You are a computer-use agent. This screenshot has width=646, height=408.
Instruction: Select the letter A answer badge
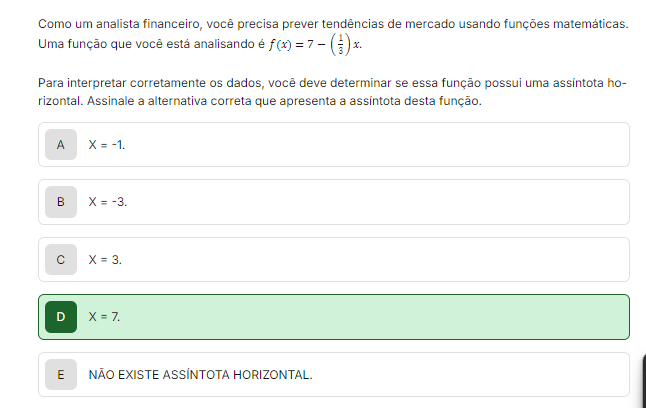coord(61,145)
